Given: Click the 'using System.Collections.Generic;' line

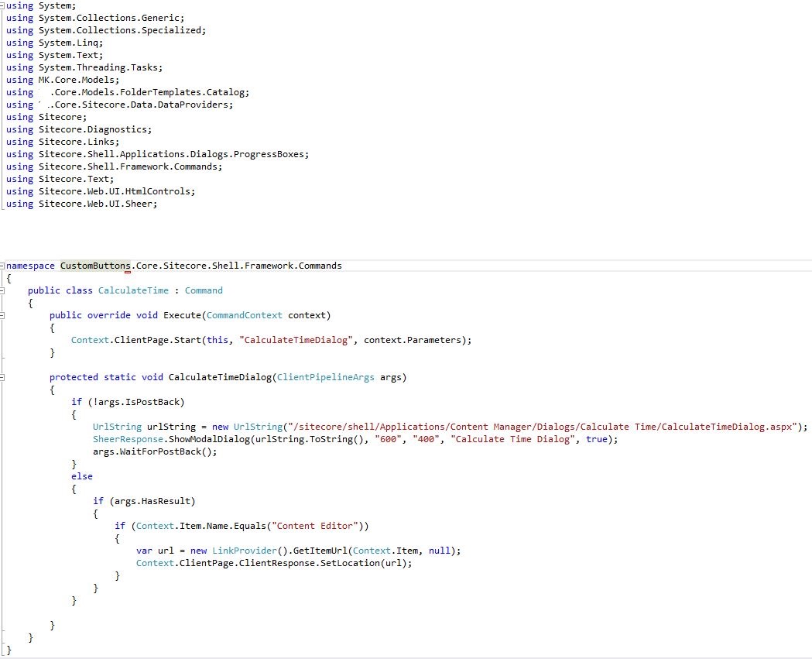Looking at the screenshot, I should coord(94,18).
